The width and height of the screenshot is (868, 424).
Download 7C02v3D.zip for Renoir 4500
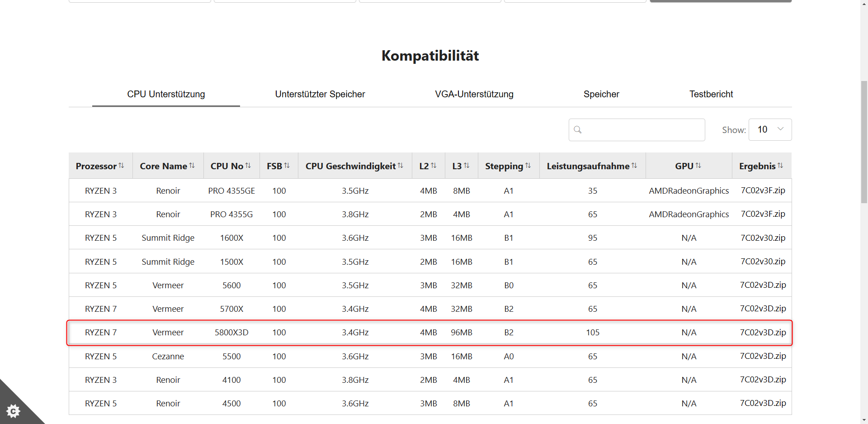point(763,403)
